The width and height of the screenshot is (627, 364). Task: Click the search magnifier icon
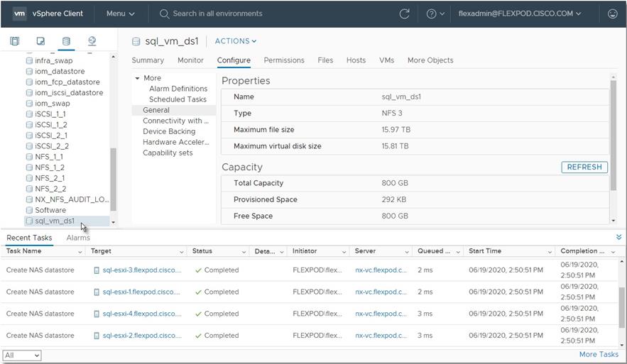click(164, 14)
